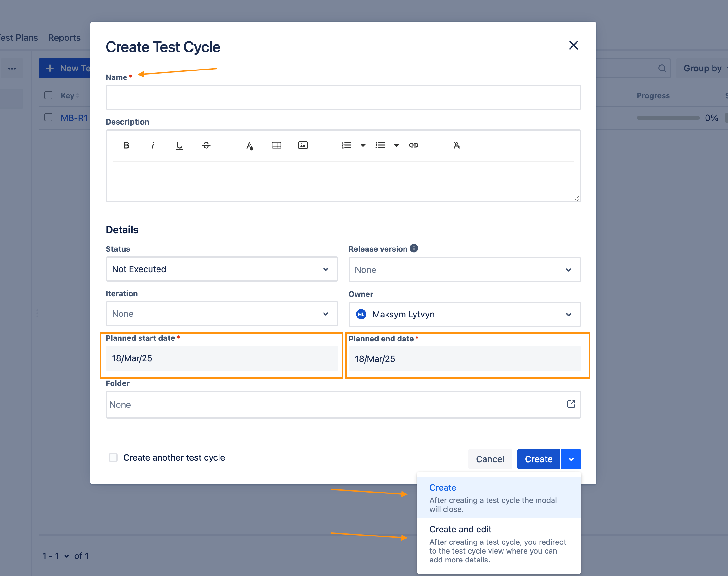The height and width of the screenshot is (576, 728).
Task: Enable Create another test cycle checkbox
Action: pyautogui.click(x=113, y=457)
